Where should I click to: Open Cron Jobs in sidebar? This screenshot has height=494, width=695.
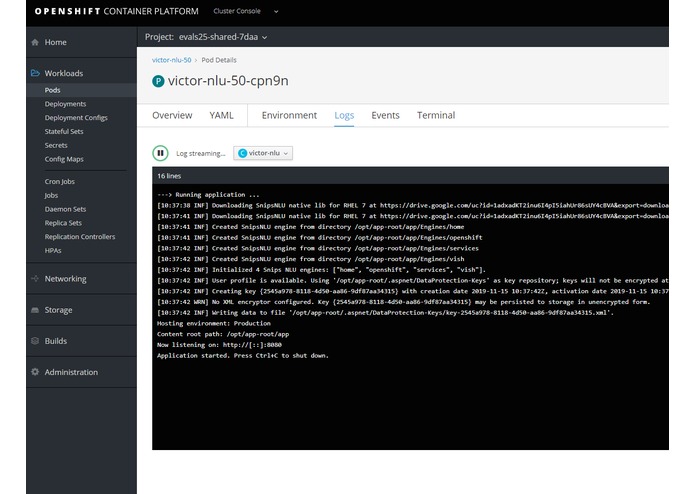pos(59,181)
